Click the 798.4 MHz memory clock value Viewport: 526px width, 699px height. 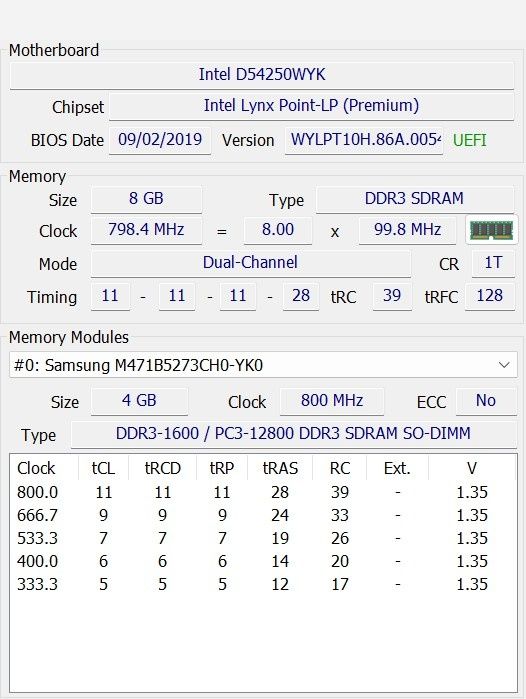[x=146, y=230]
